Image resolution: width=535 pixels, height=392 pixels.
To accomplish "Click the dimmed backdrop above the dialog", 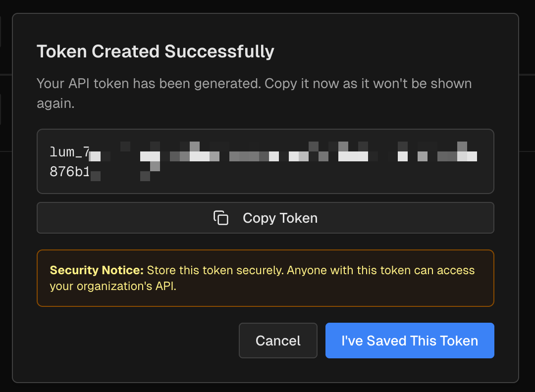I will point(267,6).
